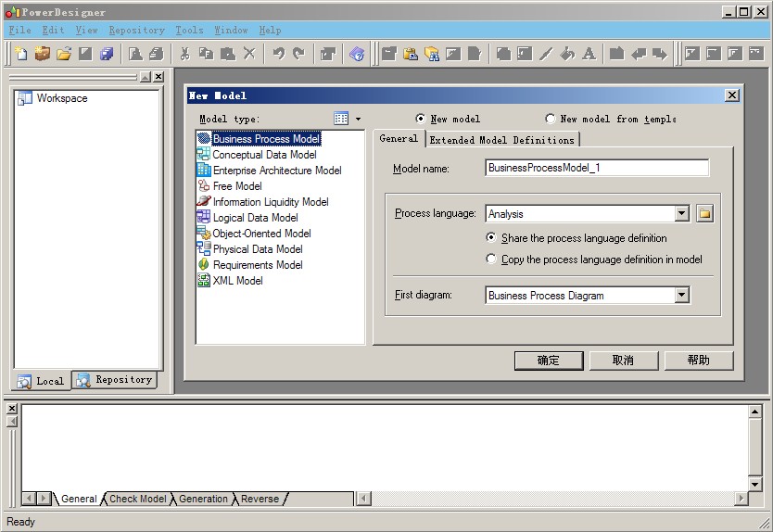This screenshot has width=773, height=532.
Task: Switch to the Local browser tab
Action: coord(42,381)
